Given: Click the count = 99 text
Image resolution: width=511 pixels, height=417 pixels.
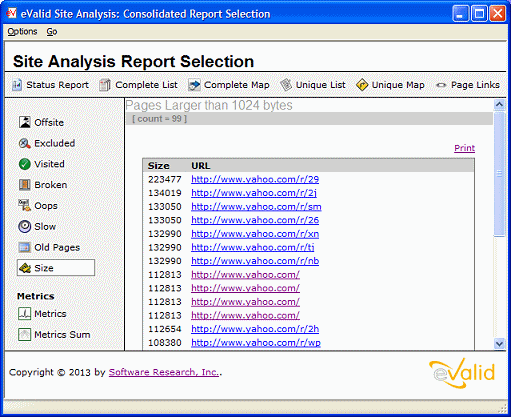Looking at the screenshot, I should pos(159,119).
